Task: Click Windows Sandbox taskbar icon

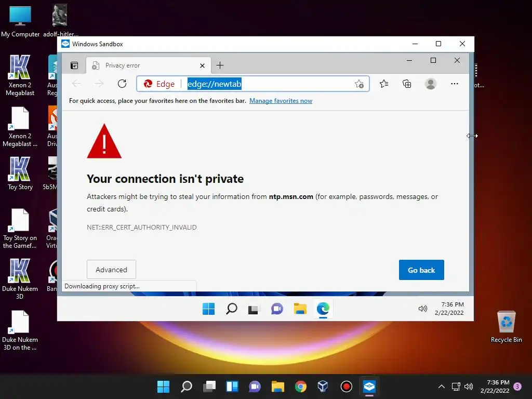Action: click(369, 387)
